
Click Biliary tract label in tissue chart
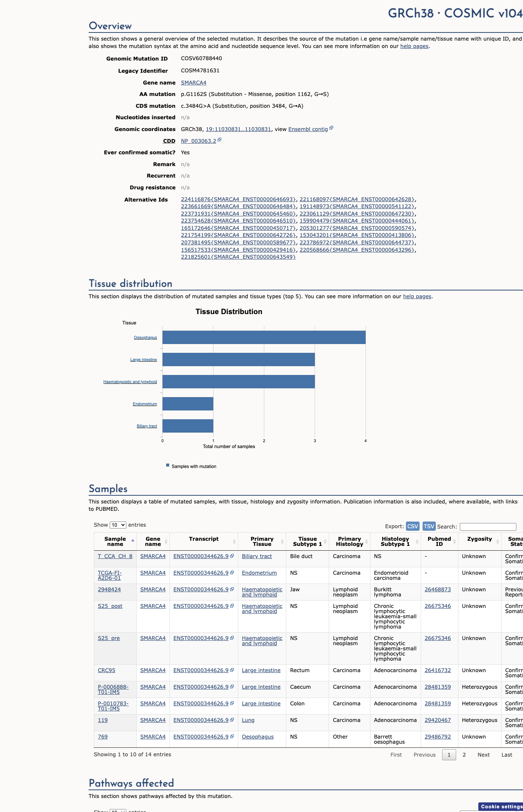147,426
